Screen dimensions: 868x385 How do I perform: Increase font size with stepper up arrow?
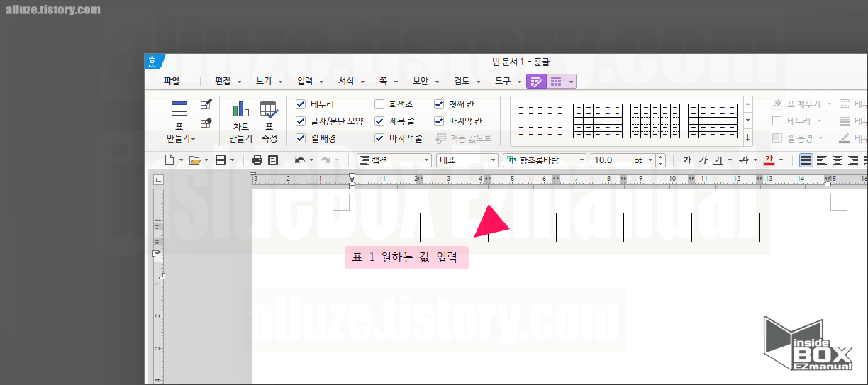tap(662, 157)
